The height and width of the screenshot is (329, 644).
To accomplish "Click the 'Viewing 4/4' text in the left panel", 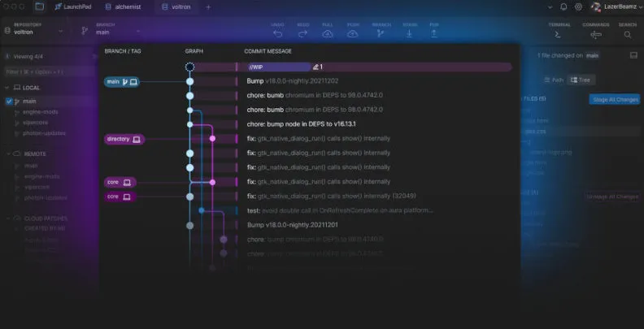I will (28, 57).
